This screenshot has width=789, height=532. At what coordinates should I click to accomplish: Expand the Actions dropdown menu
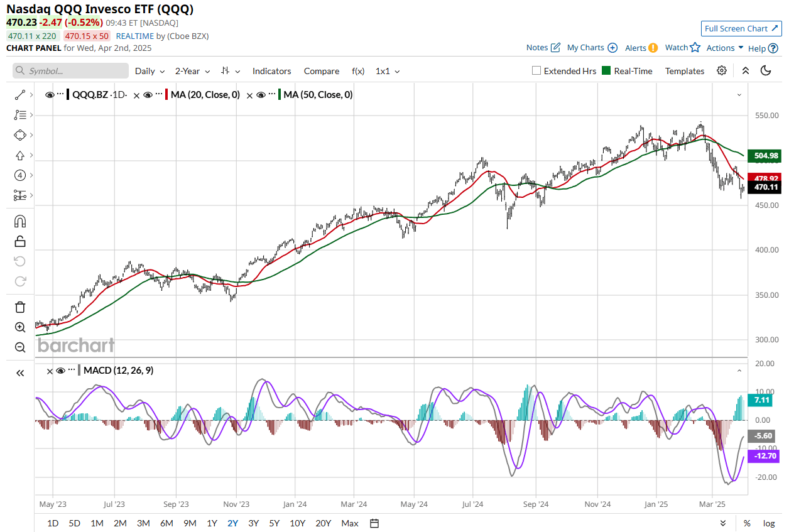(724, 48)
